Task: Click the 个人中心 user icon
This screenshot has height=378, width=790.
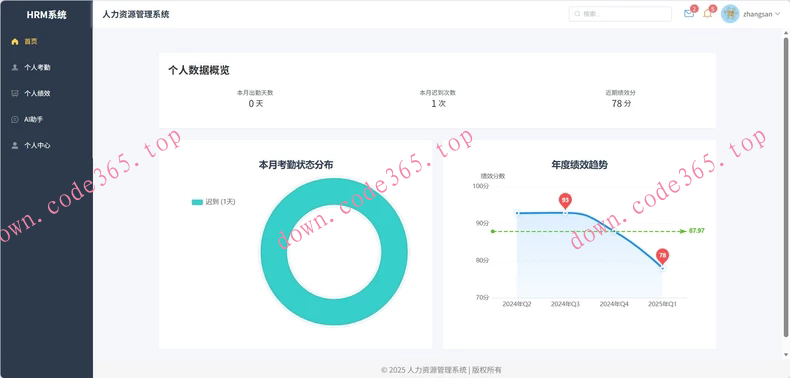Action: click(15, 145)
